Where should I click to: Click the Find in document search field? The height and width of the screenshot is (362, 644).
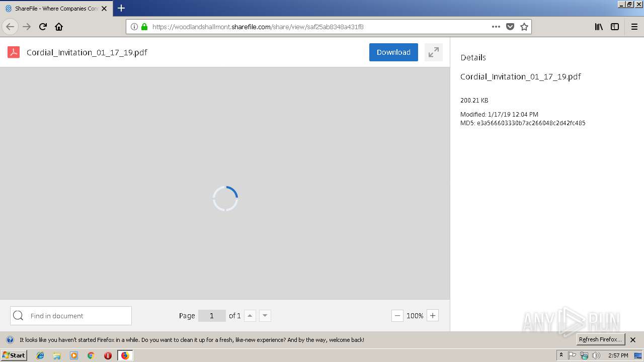[x=71, y=316]
